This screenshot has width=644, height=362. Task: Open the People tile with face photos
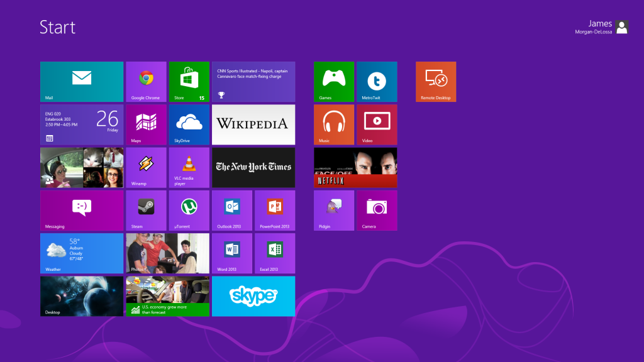tap(82, 167)
